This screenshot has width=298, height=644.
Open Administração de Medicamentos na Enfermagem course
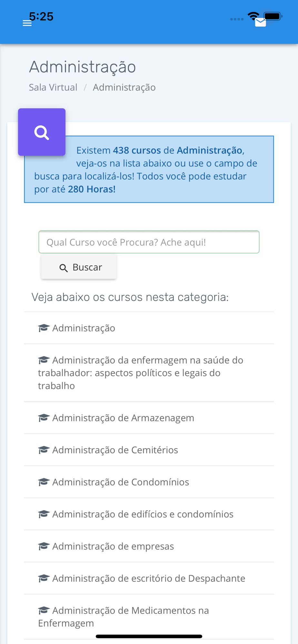(x=149, y=617)
